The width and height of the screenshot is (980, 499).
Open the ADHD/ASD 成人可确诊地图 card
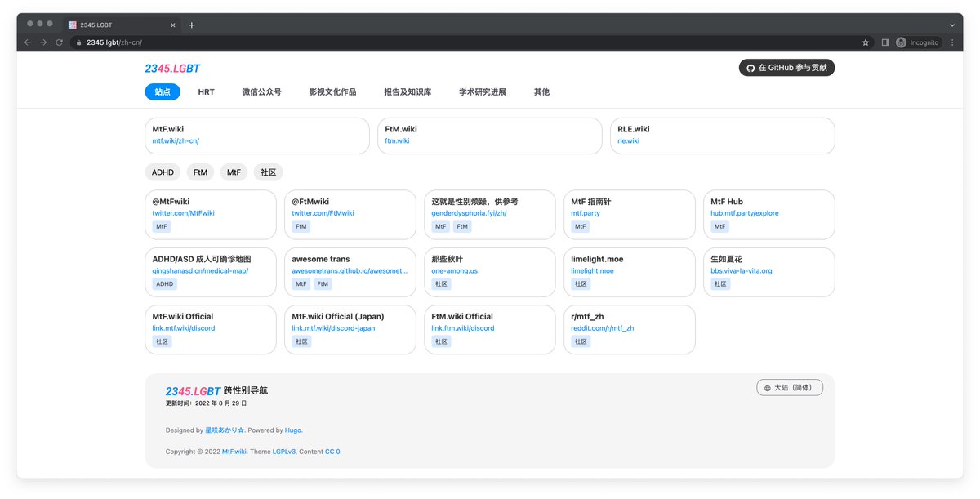pyautogui.click(x=211, y=272)
